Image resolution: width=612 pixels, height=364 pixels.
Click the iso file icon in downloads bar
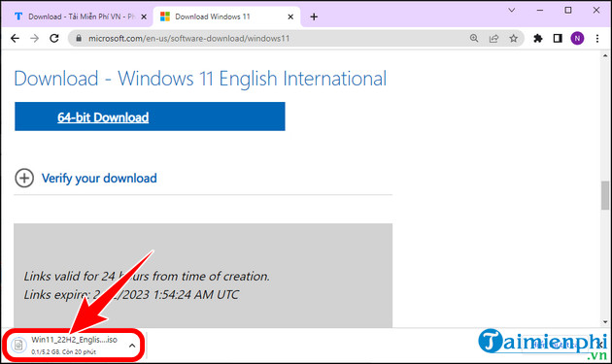[17, 345]
